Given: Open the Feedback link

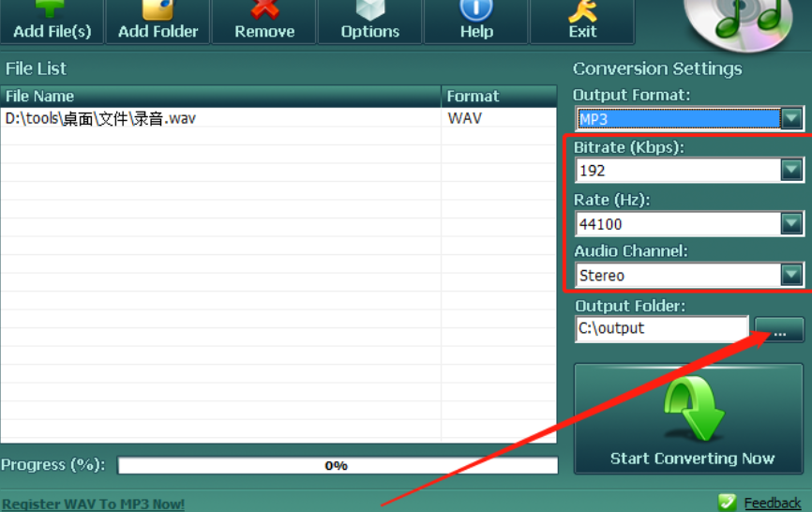Looking at the screenshot, I should 773,504.
